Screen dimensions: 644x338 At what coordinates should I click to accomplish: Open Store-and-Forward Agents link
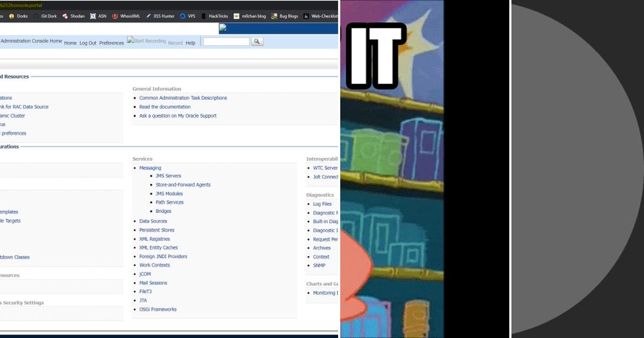pos(183,185)
